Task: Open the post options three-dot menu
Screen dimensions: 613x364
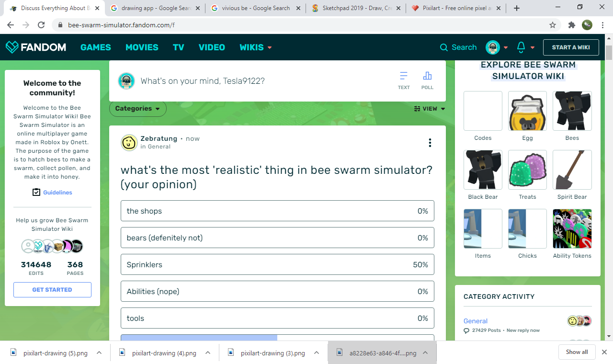Action: [x=430, y=143]
